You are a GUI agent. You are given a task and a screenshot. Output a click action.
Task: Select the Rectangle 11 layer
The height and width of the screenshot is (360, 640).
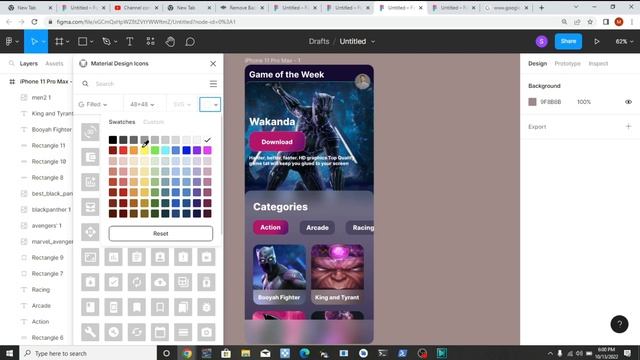pyautogui.click(x=48, y=146)
